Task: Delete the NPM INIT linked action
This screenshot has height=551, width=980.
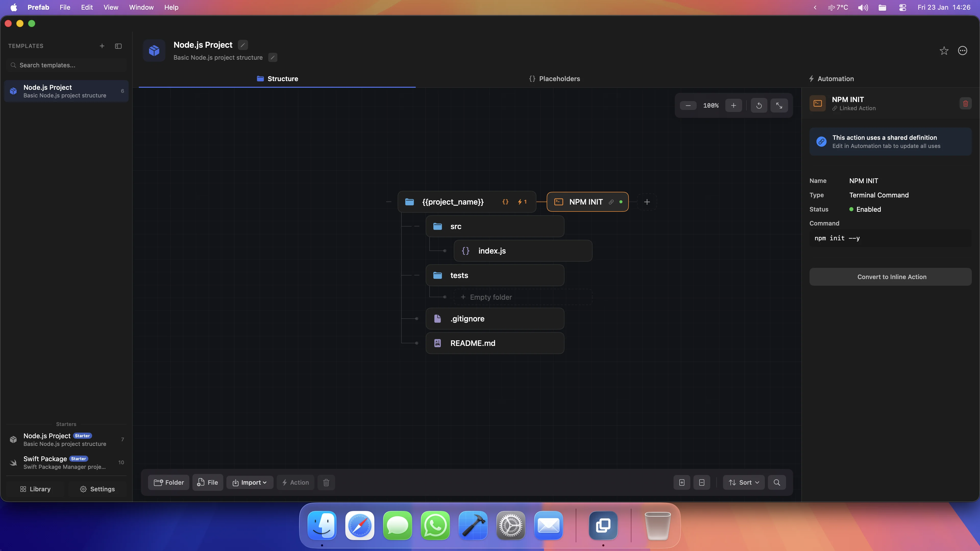Action: pos(965,103)
